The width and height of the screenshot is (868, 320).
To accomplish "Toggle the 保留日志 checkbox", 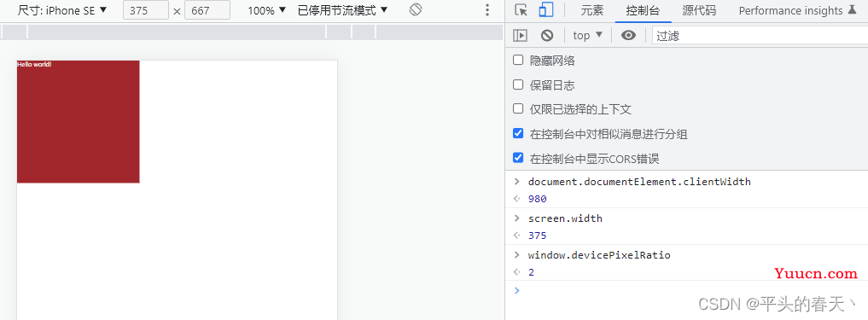I will tap(518, 84).
